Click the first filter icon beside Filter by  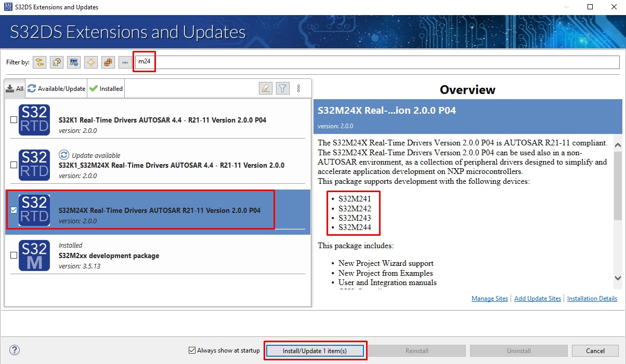click(x=40, y=62)
